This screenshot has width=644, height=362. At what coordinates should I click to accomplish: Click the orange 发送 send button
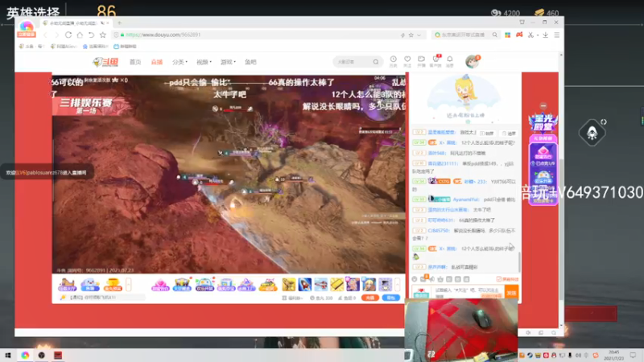(511, 293)
